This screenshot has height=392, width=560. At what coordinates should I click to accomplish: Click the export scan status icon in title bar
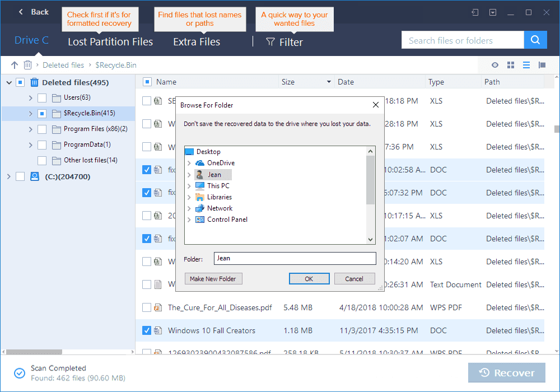coord(475,12)
